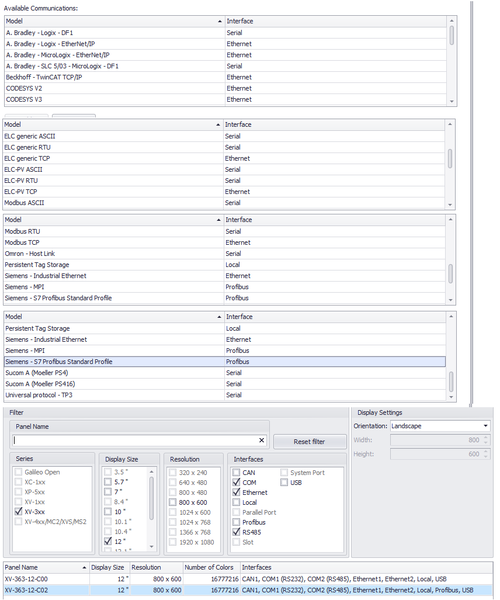Select the CODESYS V2 row

(225, 88)
